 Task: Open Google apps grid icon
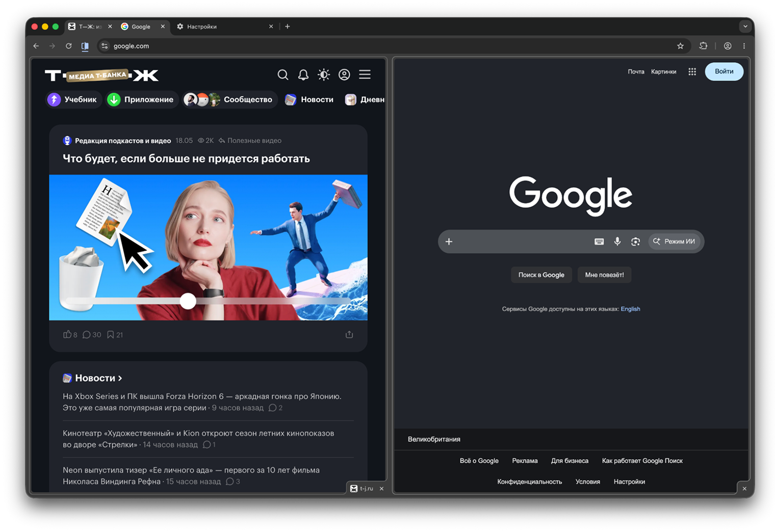click(692, 72)
